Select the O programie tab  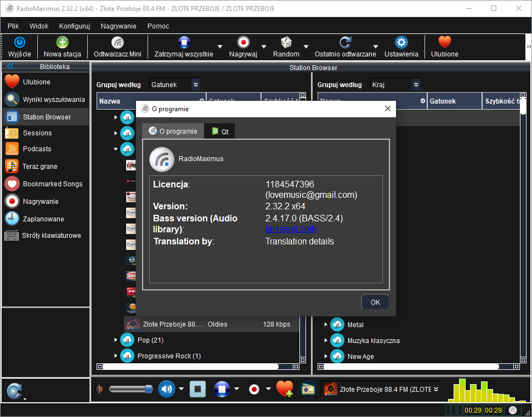point(173,131)
